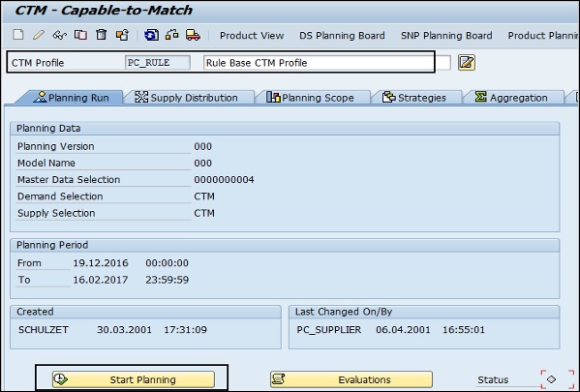Click Model Name value 000
Viewport: 580px width, 392px height.
point(202,163)
